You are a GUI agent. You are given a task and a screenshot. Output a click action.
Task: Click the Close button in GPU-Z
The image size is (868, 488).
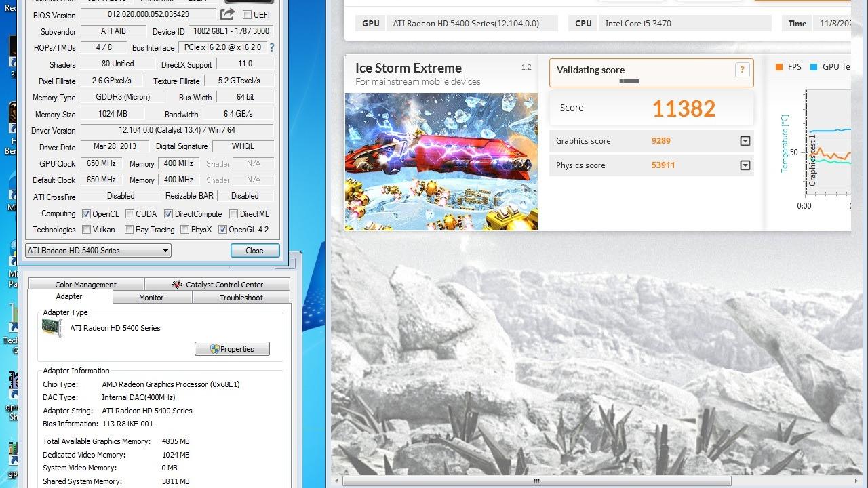254,251
